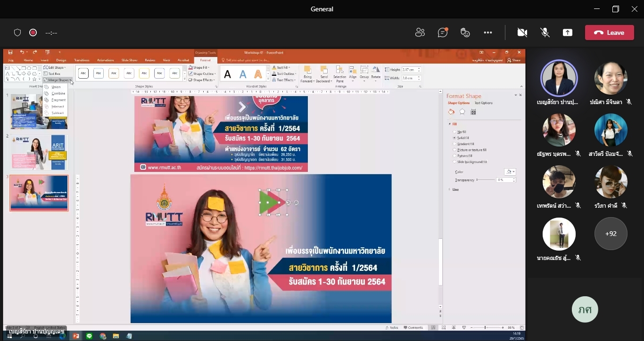Apply the black A WordArt style

(x=227, y=74)
